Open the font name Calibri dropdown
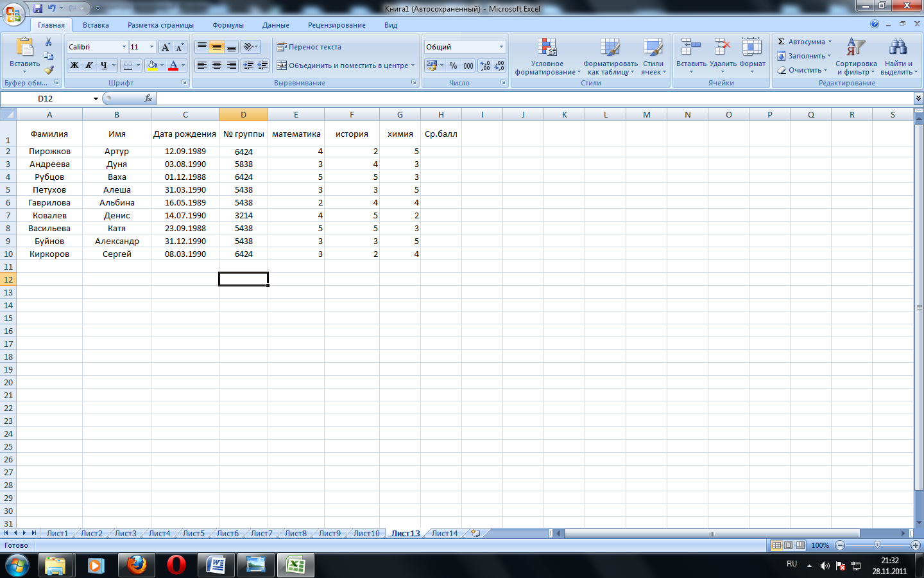924x578 pixels. pyautogui.click(x=124, y=47)
